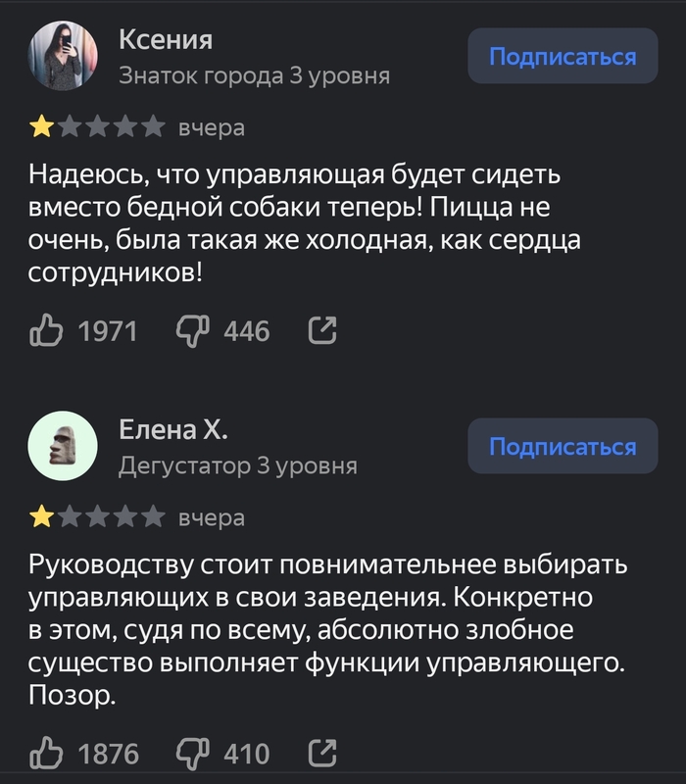Click the Дегустатор 3 уровня label

(237, 465)
